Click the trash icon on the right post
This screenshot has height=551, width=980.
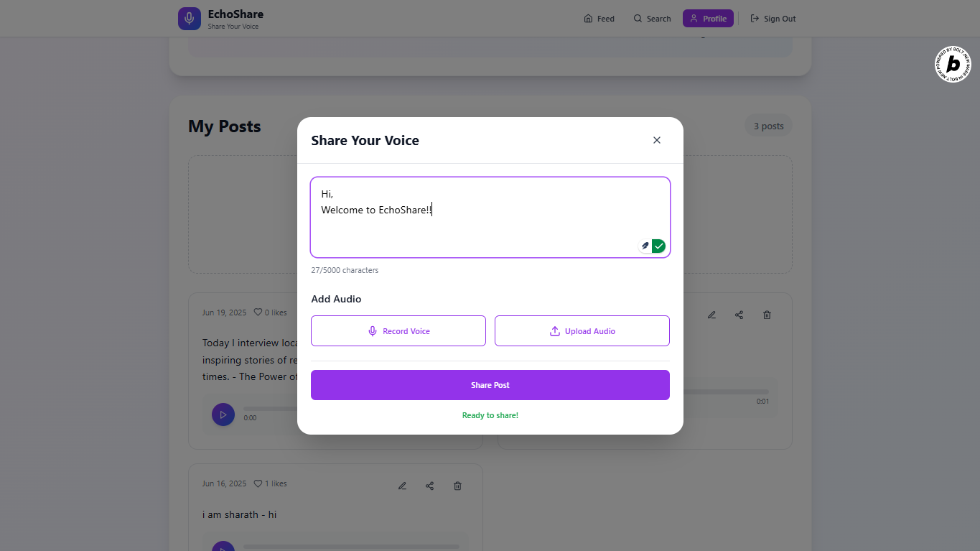point(767,315)
